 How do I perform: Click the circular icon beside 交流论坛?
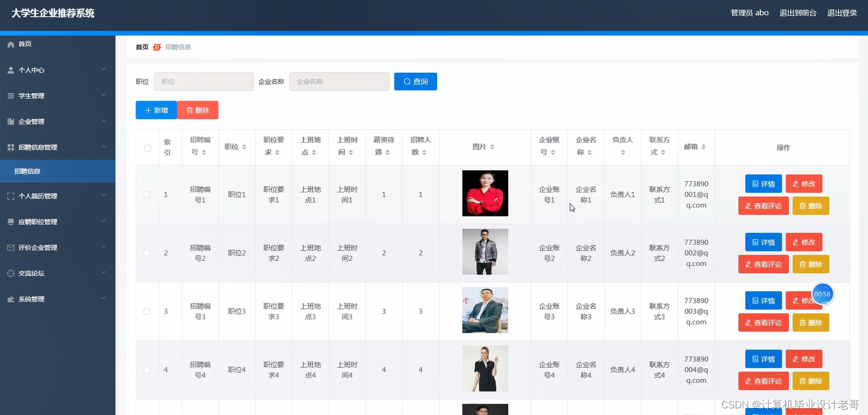[x=10, y=273]
